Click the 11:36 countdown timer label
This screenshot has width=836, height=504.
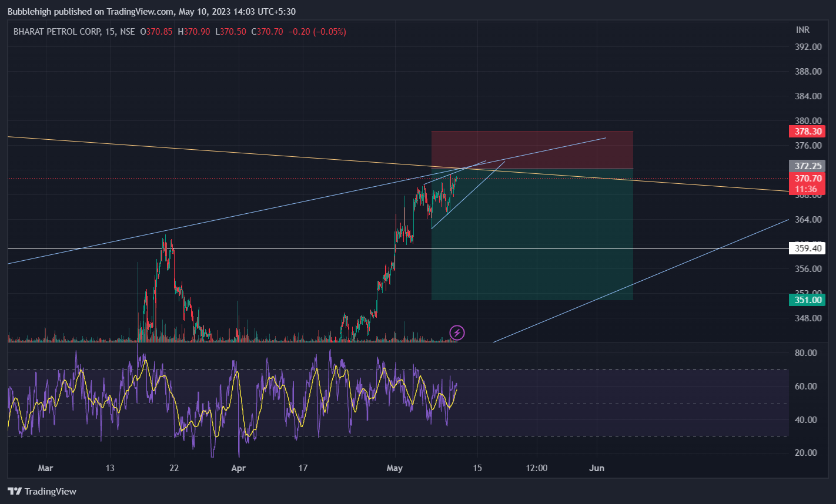point(807,189)
